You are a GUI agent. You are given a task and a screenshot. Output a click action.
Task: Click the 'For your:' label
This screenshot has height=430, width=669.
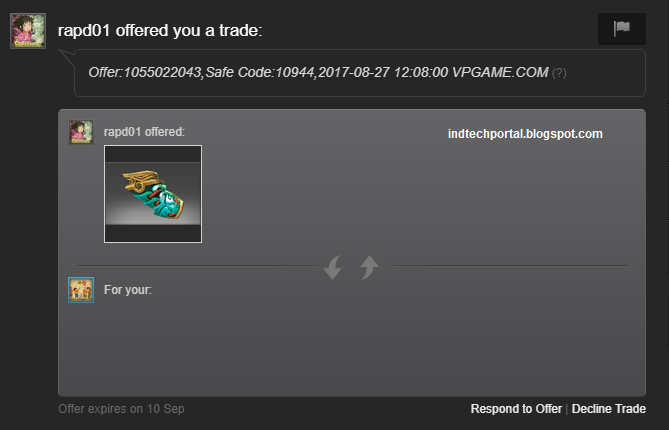128,290
